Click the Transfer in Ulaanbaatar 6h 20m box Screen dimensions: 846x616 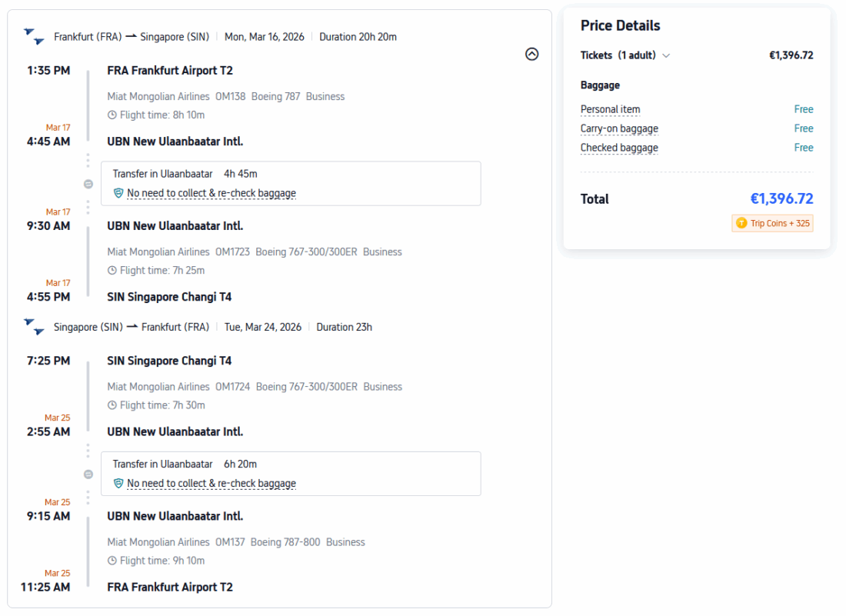point(291,473)
